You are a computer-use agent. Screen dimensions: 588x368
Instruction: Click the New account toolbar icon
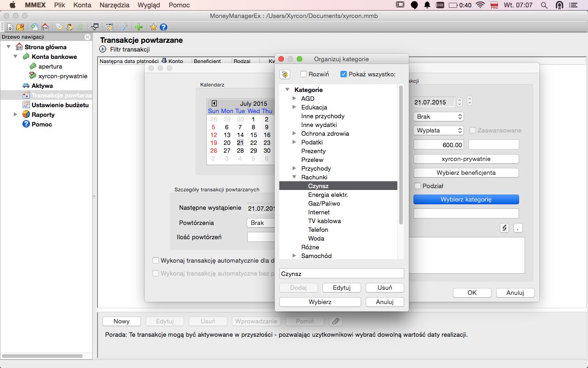click(x=35, y=27)
